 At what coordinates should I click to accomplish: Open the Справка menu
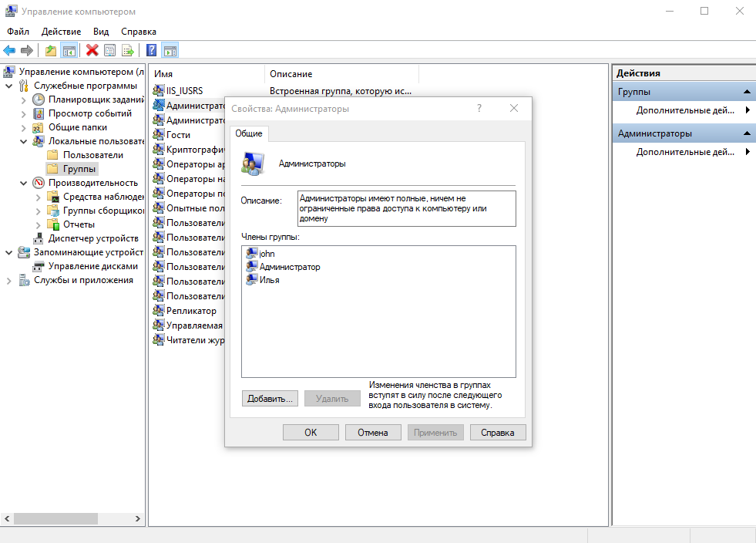pyautogui.click(x=139, y=32)
